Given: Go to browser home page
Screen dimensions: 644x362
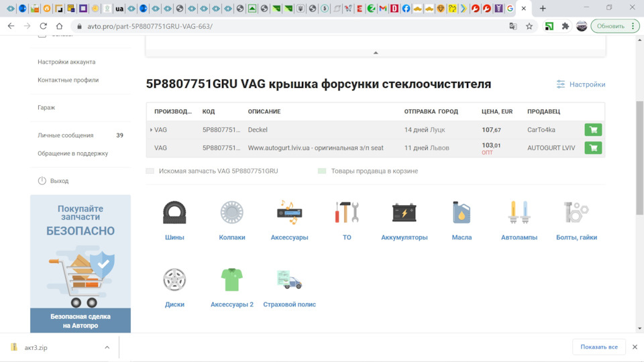Looking at the screenshot, I should 59,26.
